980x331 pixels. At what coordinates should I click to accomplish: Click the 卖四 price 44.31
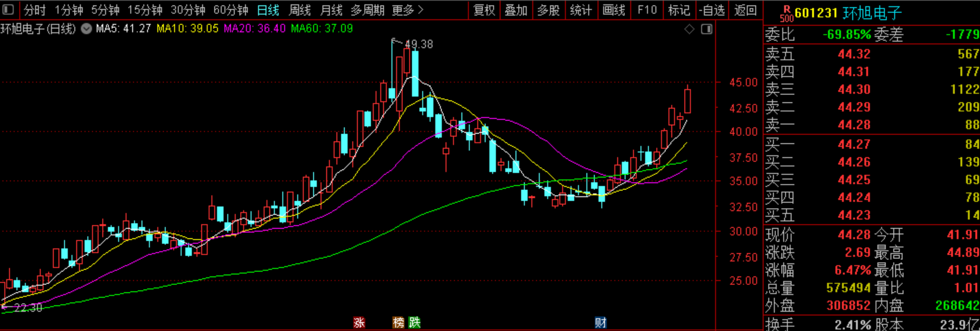[854, 71]
